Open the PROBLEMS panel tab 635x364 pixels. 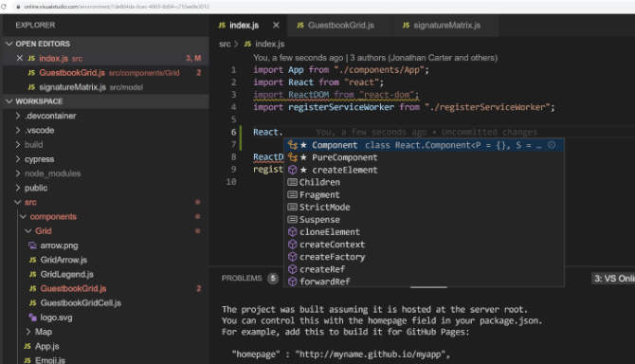click(x=242, y=278)
